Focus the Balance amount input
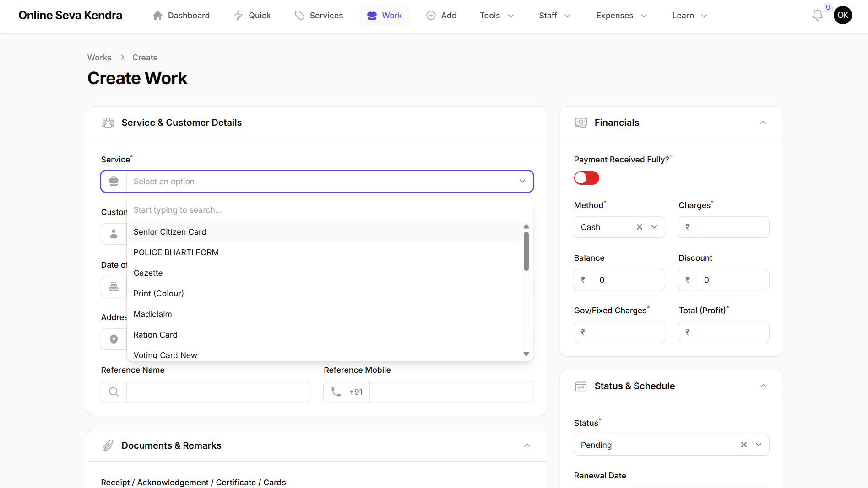 tap(628, 280)
